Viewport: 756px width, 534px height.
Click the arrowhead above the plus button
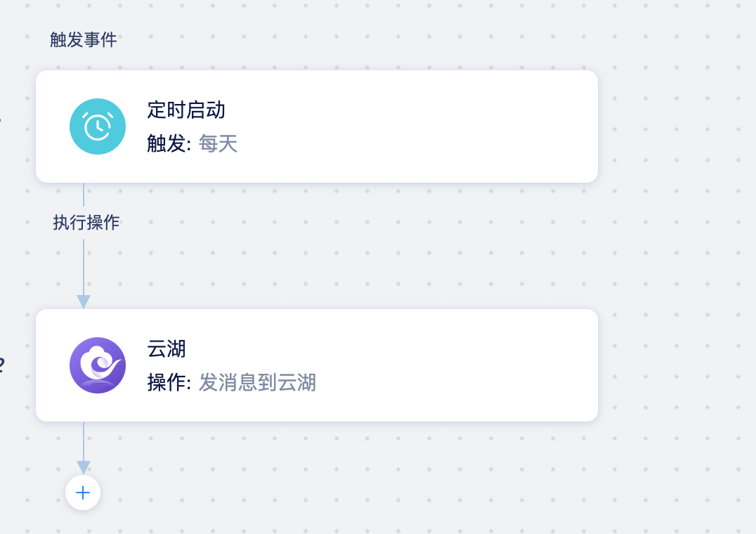[x=84, y=467]
